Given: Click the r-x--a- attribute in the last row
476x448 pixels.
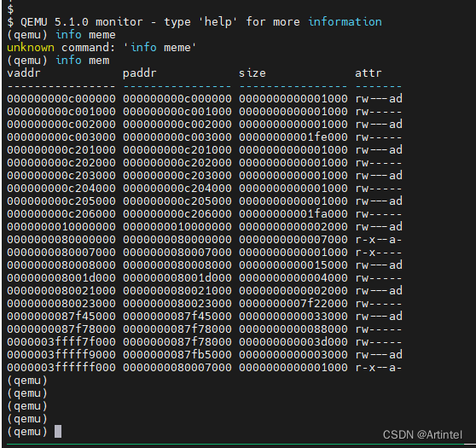Looking at the screenshot, I should pyautogui.click(x=379, y=368).
